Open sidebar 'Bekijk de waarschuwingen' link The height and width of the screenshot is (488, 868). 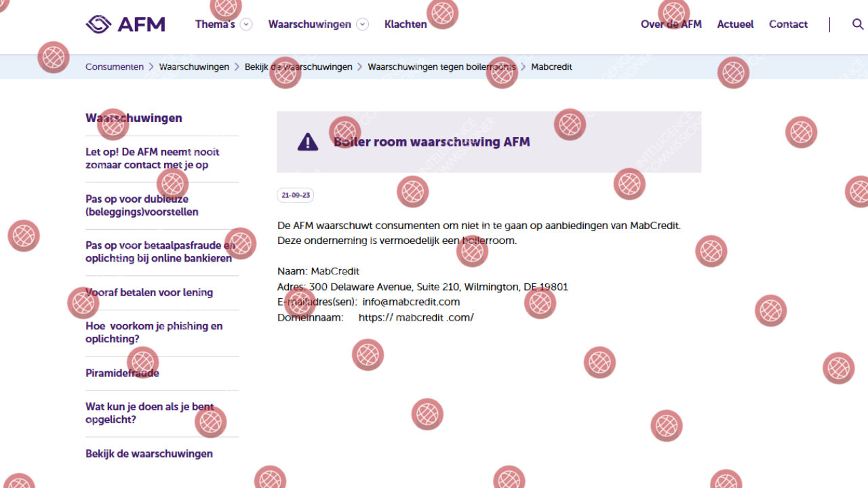(149, 454)
